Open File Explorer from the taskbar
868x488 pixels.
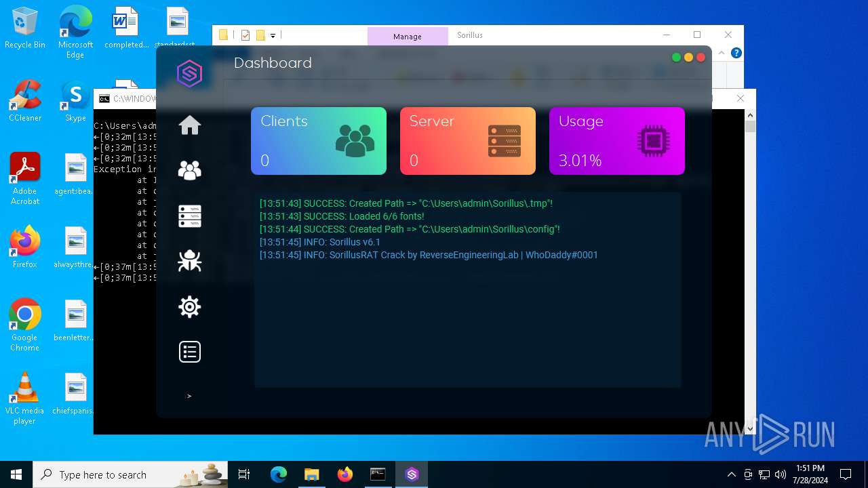pos(311,474)
